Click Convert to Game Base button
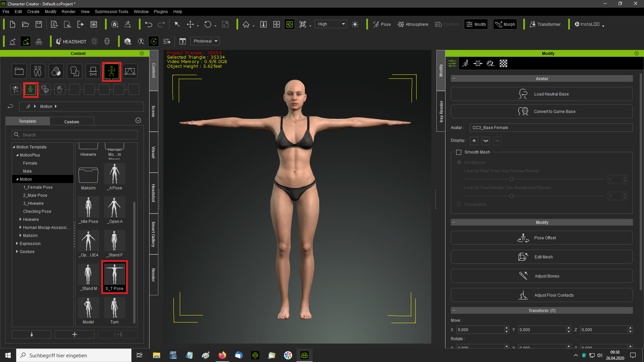This screenshot has height=362, width=644. click(542, 111)
